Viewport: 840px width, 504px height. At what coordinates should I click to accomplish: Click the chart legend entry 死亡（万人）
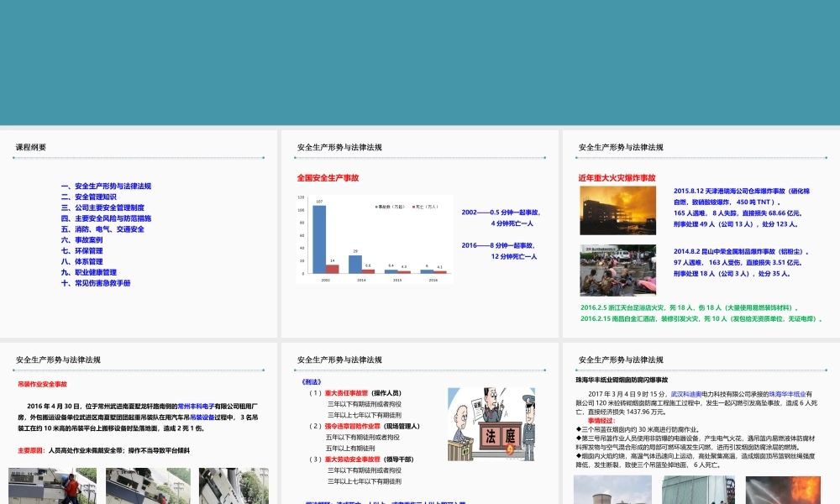click(425, 207)
